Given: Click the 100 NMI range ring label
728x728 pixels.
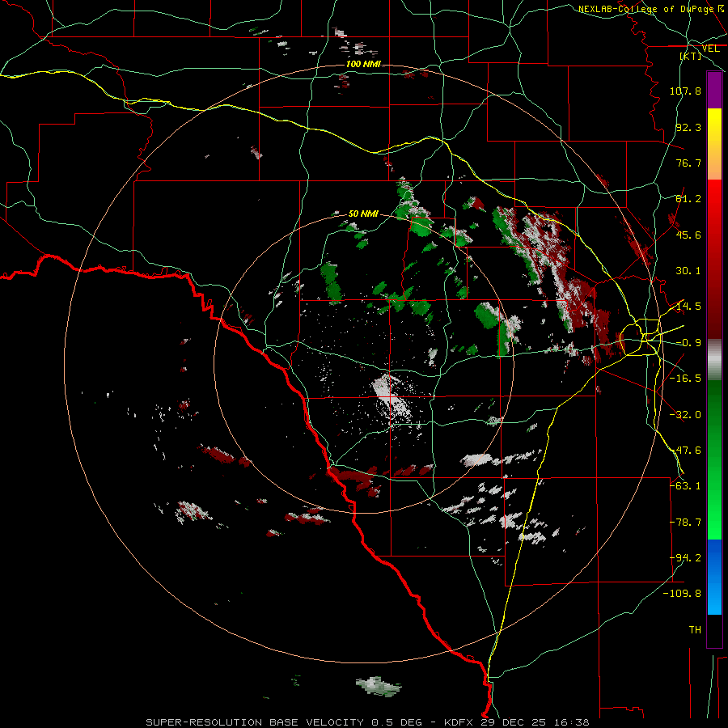Looking at the screenshot, I should (x=363, y=64).
